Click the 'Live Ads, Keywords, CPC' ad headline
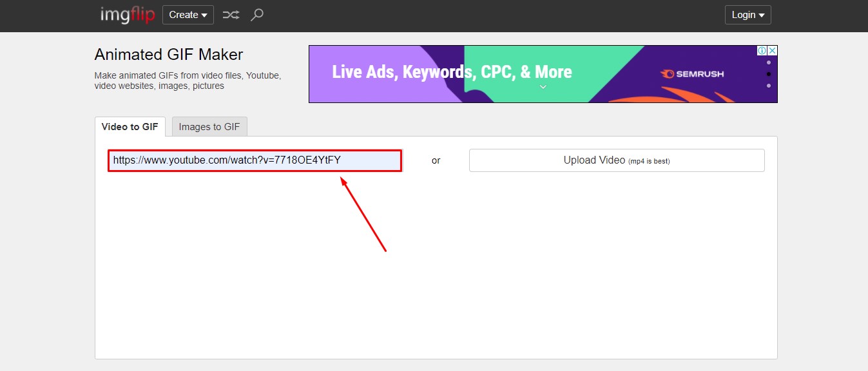 [x=452, y=71]
